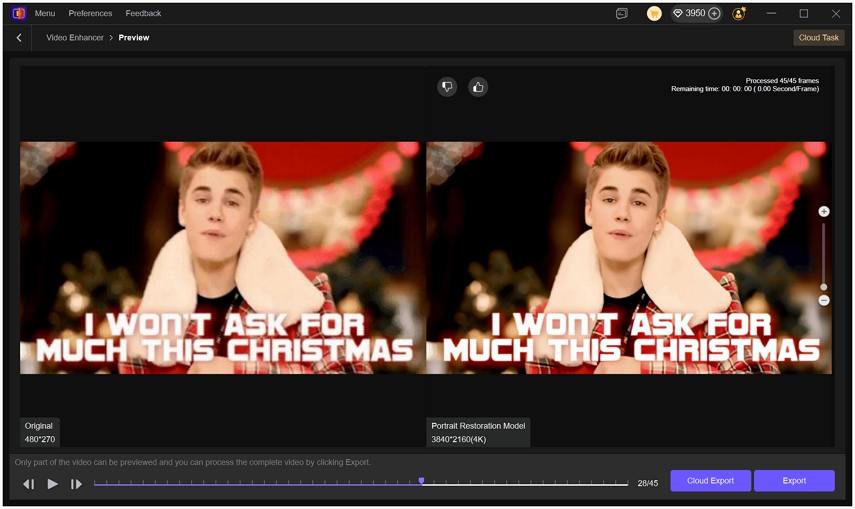The height and width of the screenshot is (509, 855).
Task: Click the Original 480*270 label
Action: 40,433
